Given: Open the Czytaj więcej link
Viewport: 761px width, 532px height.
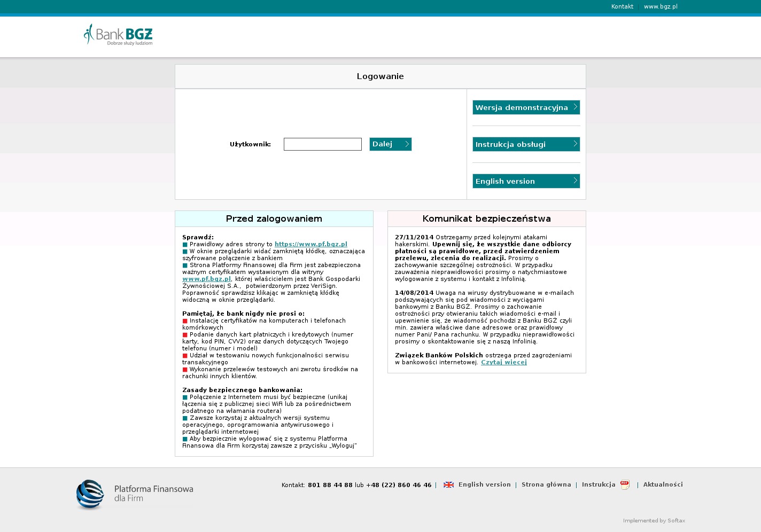Looking at the screenshot, I should coord(503,362).
